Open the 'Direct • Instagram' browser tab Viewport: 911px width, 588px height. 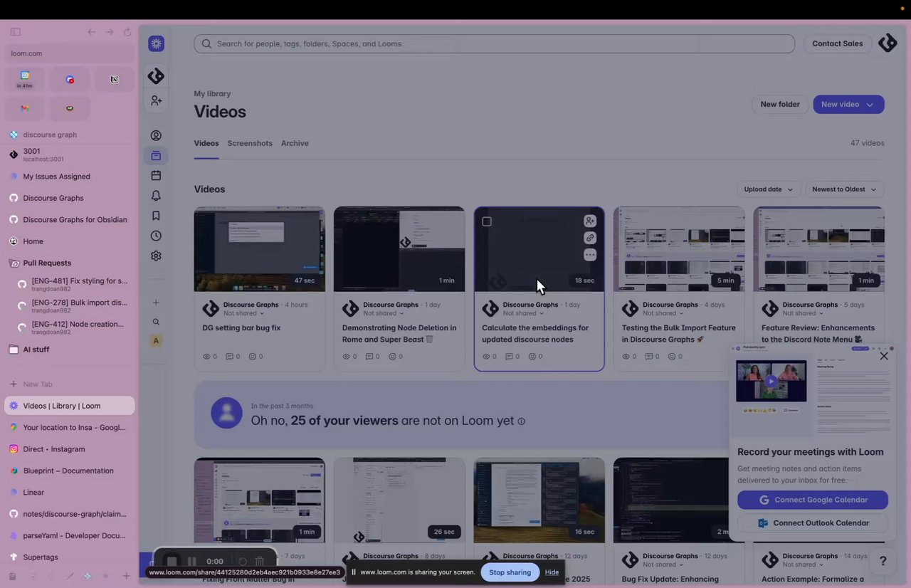[69, 449]
